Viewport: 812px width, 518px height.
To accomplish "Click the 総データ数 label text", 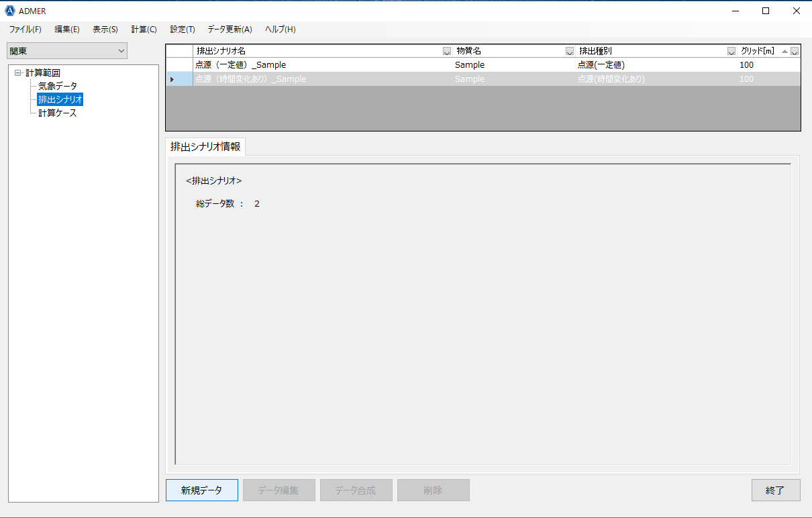I will coord(215,204).
